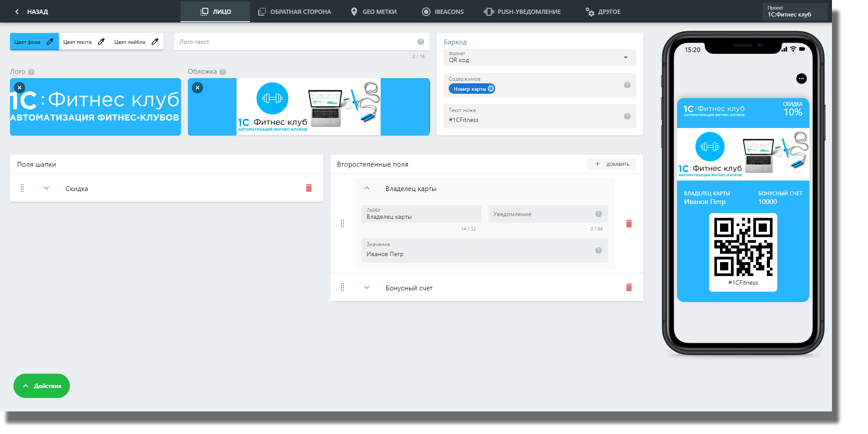
Task: Remove the Номер карты chip
Action: (491, 89)
